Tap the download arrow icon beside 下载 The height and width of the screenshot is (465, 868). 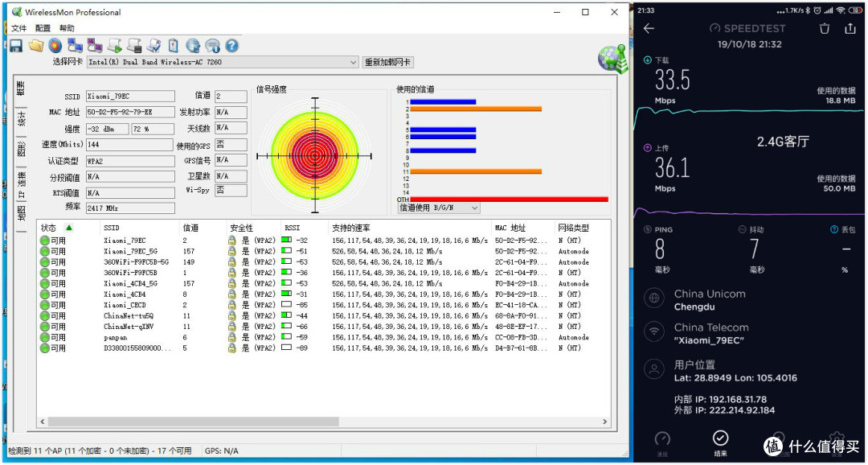click(x=648, y=60)
